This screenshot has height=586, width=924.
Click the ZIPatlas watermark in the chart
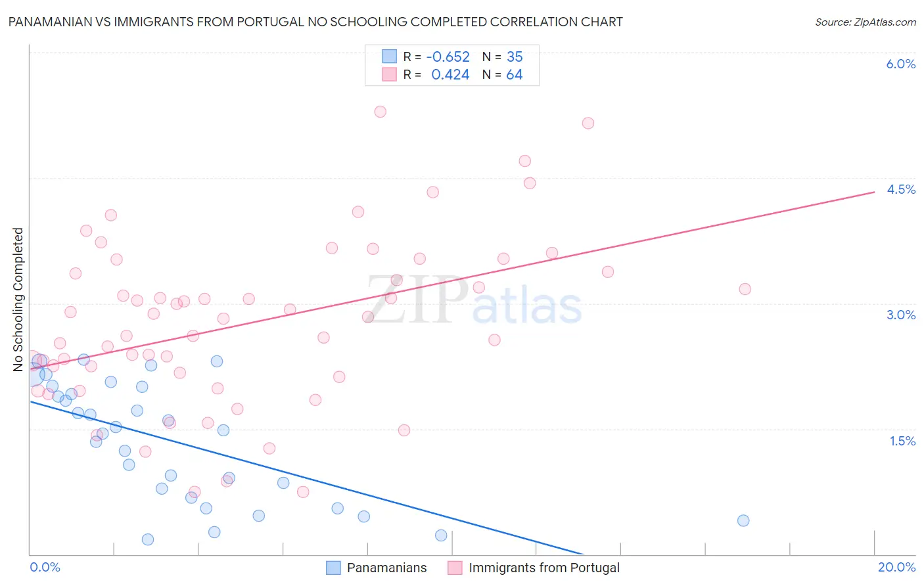tap(474, 301)
